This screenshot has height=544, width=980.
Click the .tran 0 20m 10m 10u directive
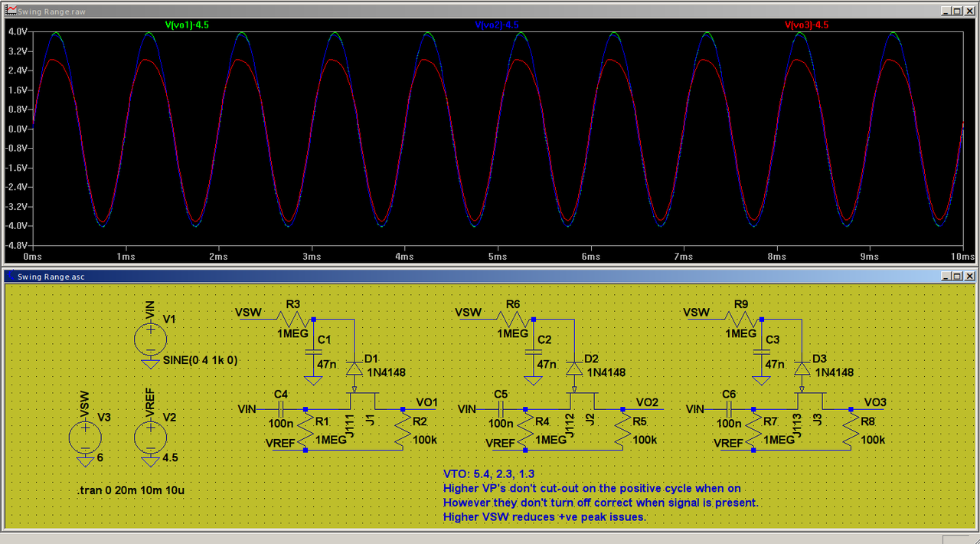[131, 490]
